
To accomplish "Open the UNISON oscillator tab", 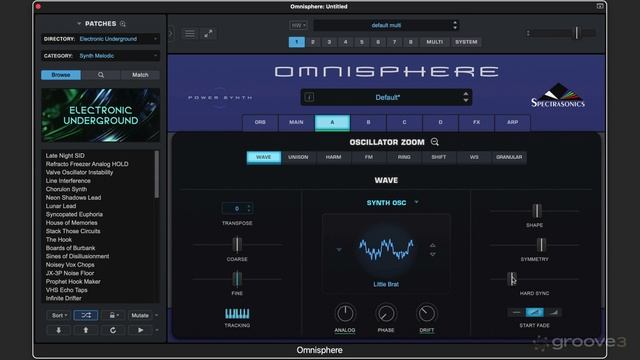I will (298, 157).
